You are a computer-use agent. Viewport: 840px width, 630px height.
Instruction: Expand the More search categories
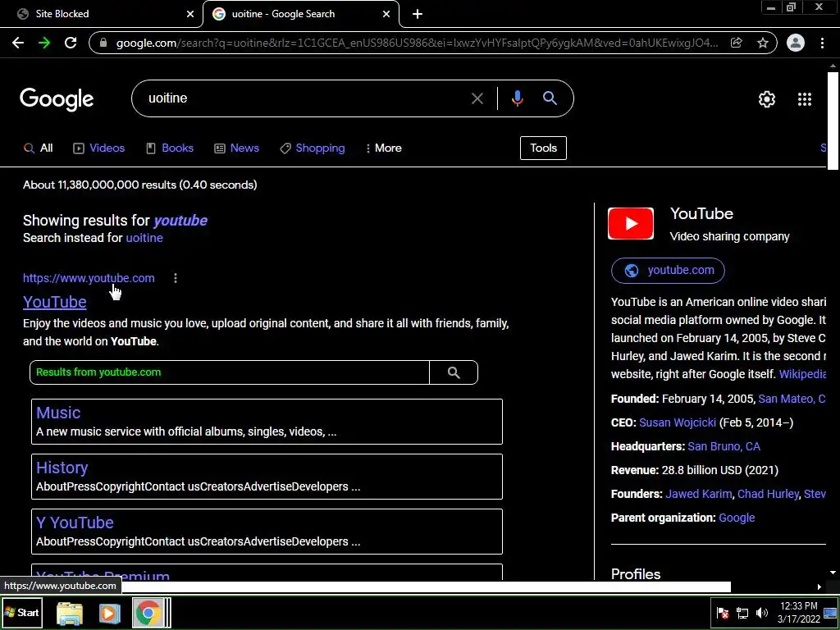[x=384, y=148]
